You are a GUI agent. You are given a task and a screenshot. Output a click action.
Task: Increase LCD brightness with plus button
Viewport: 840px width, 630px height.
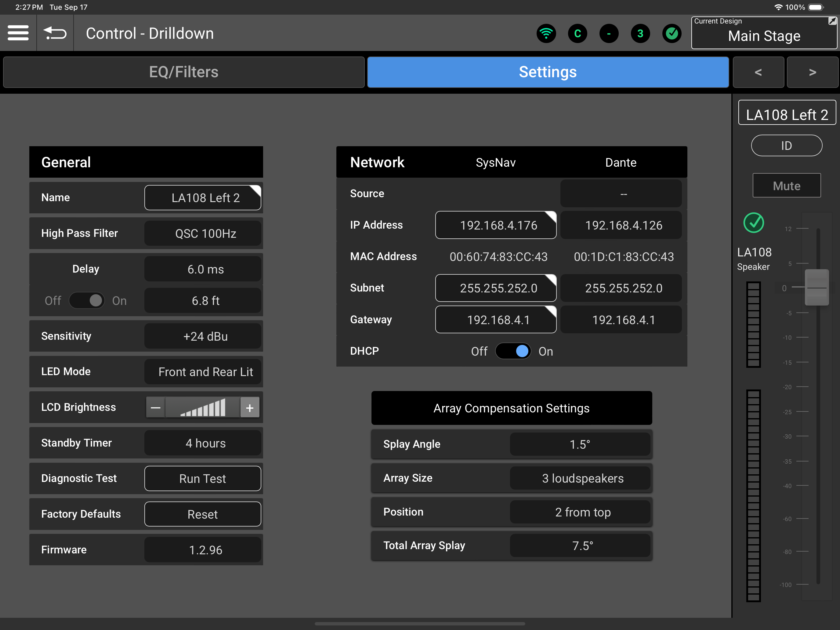(250, 408)
